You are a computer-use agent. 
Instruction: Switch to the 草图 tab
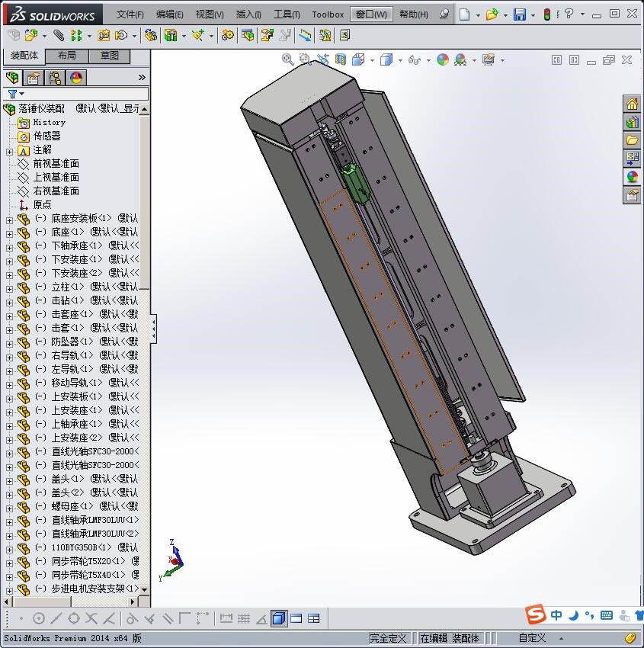coord(110,56)
